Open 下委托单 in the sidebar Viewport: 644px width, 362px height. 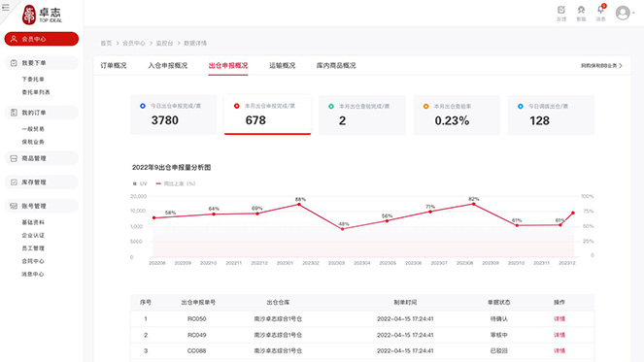coord(33,80)
